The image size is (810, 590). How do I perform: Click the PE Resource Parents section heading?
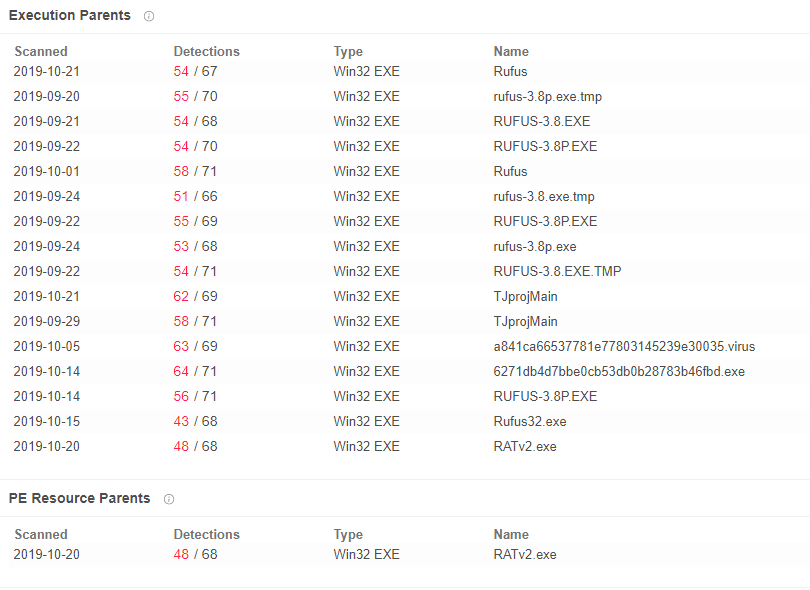click(80, 498)
